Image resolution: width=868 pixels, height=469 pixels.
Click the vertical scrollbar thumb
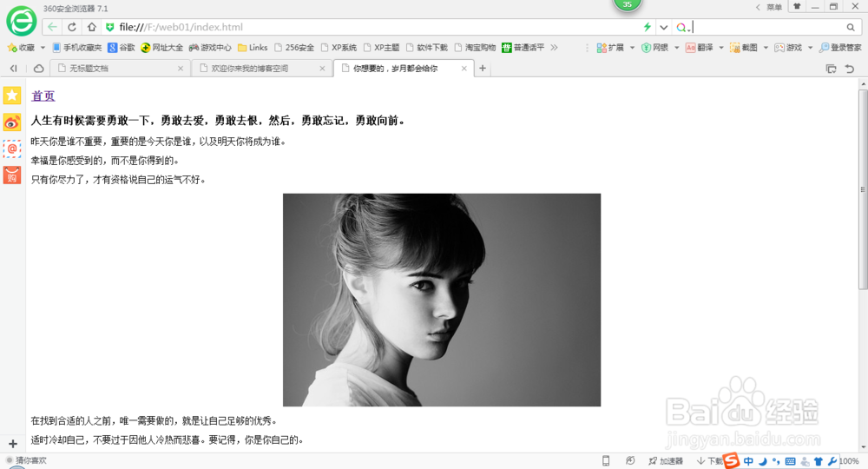(x=863, y=189)
